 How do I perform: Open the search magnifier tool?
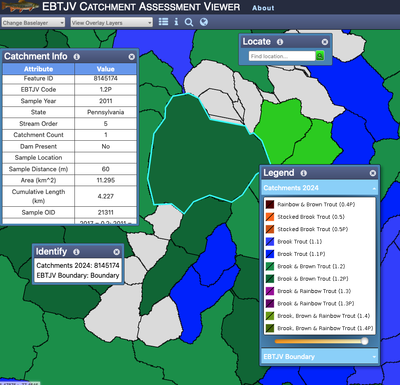[189, 22]
